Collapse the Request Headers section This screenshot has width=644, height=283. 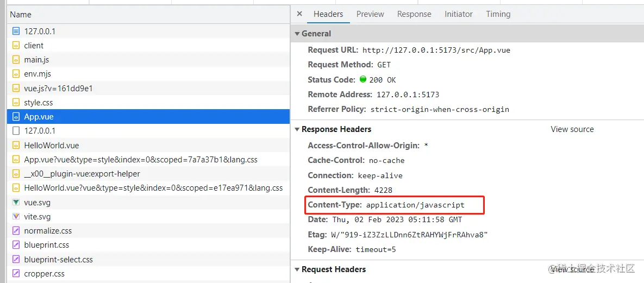297,269
